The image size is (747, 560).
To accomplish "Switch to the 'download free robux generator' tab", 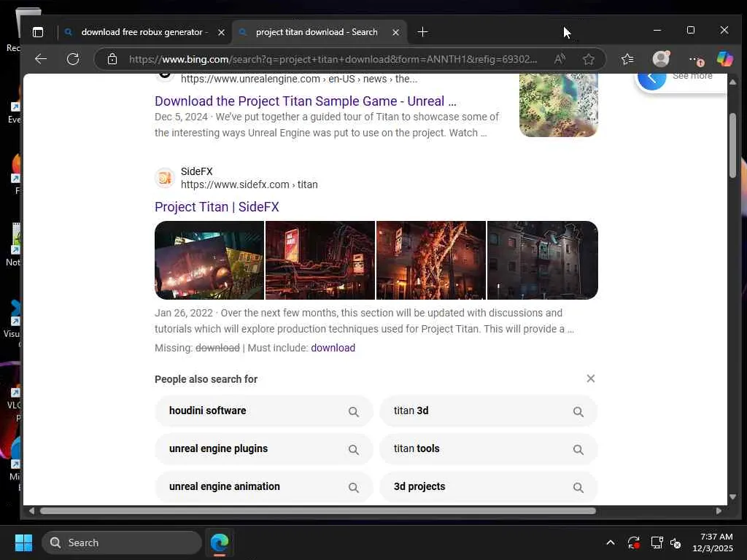I will click(144, 32).
